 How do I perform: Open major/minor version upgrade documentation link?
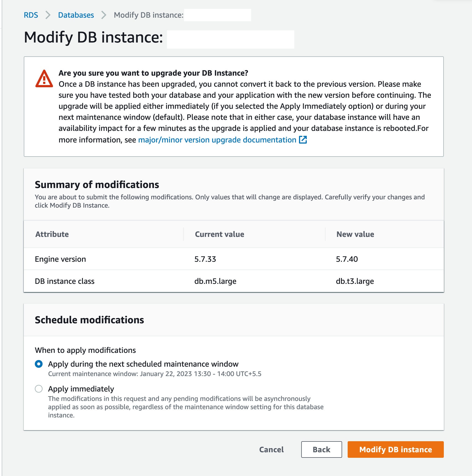217,140
